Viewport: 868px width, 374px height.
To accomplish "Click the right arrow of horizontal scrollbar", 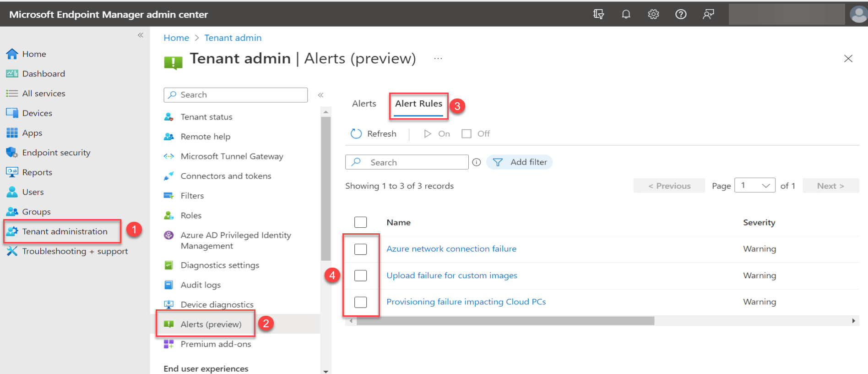I will point(853,321).
